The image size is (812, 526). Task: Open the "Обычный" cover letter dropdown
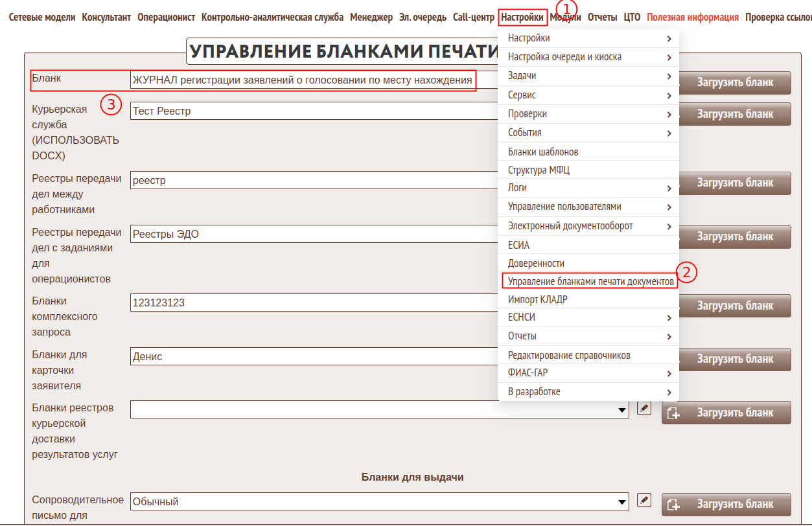[379, 501]
